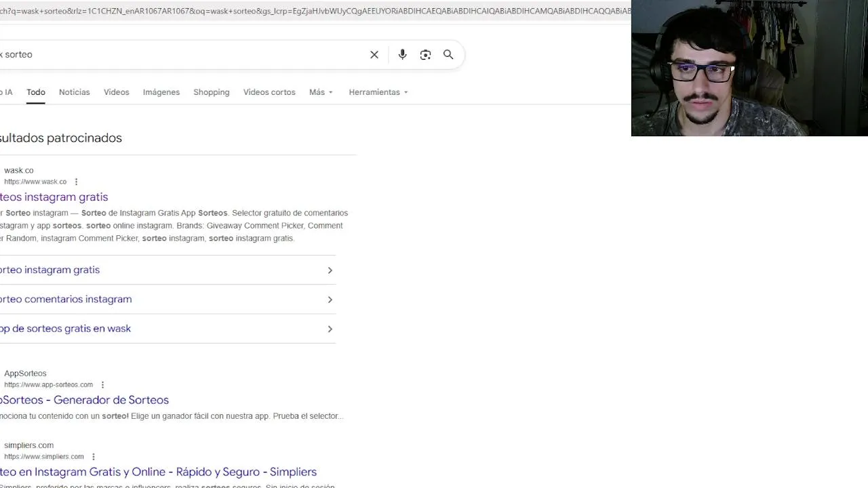Click the 'sorteo instagram gratis' sitelink text
Image resolution: width=868 pixels, height=488 pixels.
50,270
